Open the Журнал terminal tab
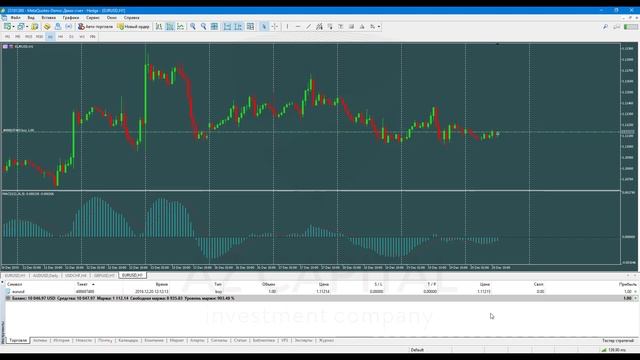640x360 pixels. point(326,340)
